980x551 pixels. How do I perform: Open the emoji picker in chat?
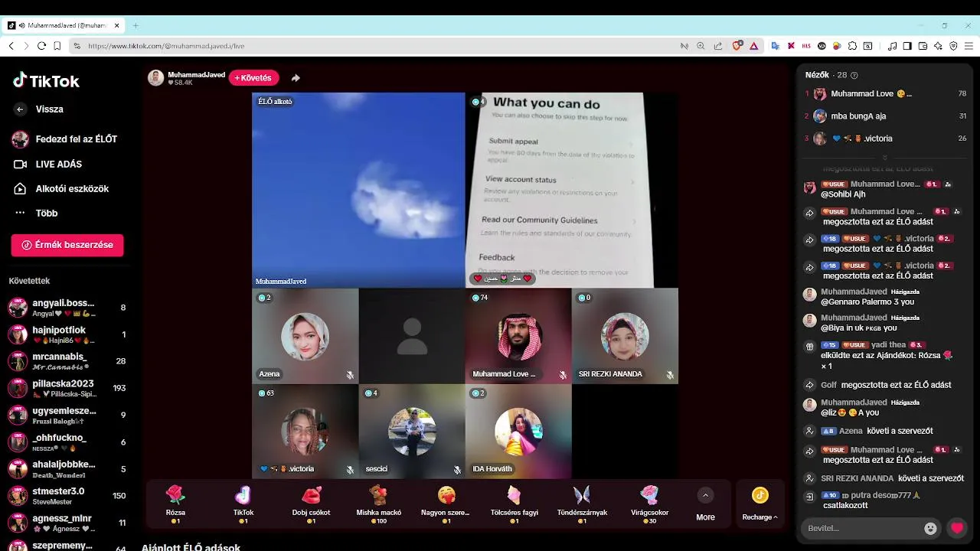[x=930, y=528]
